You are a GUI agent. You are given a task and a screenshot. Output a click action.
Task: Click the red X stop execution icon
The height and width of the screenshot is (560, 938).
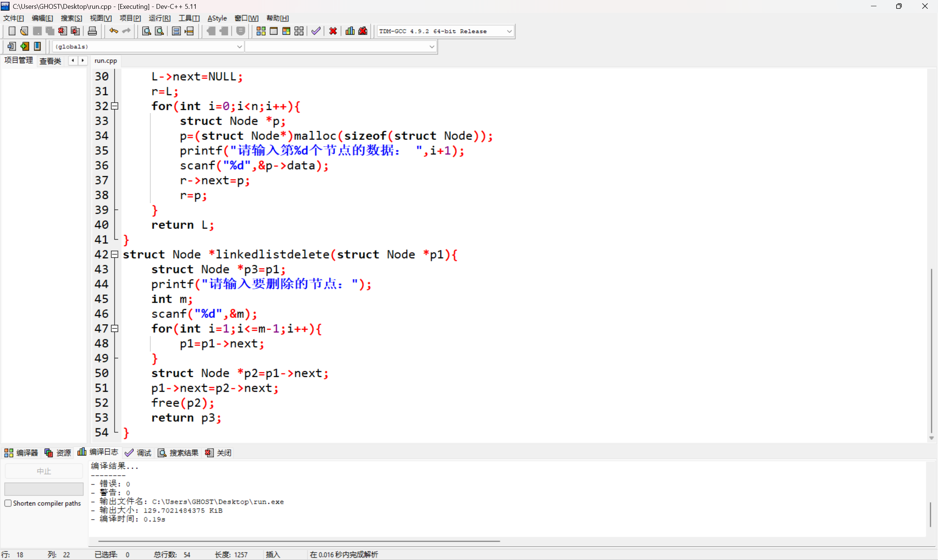pos(333,31)
